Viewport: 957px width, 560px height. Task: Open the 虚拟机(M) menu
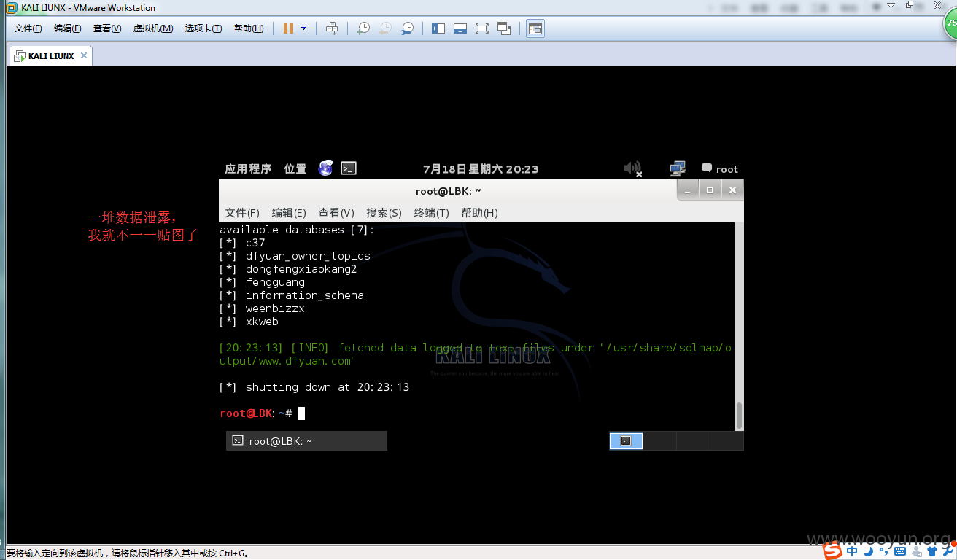[153, 28]
